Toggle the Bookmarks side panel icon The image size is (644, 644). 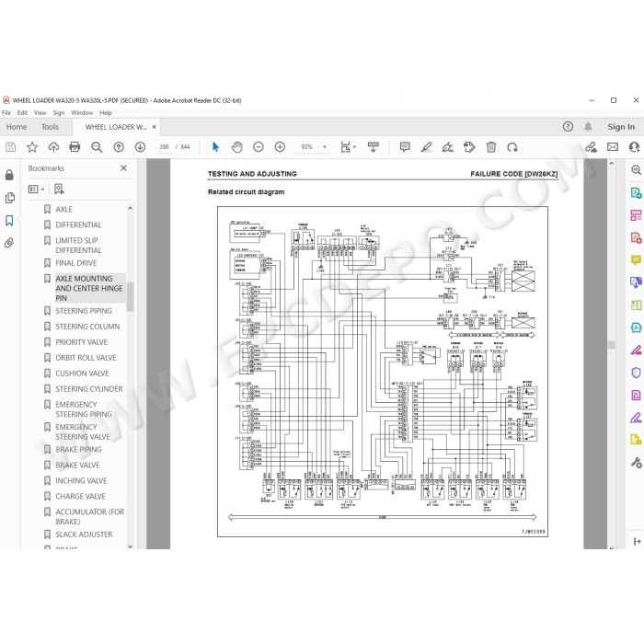click(x=9, y=221)
